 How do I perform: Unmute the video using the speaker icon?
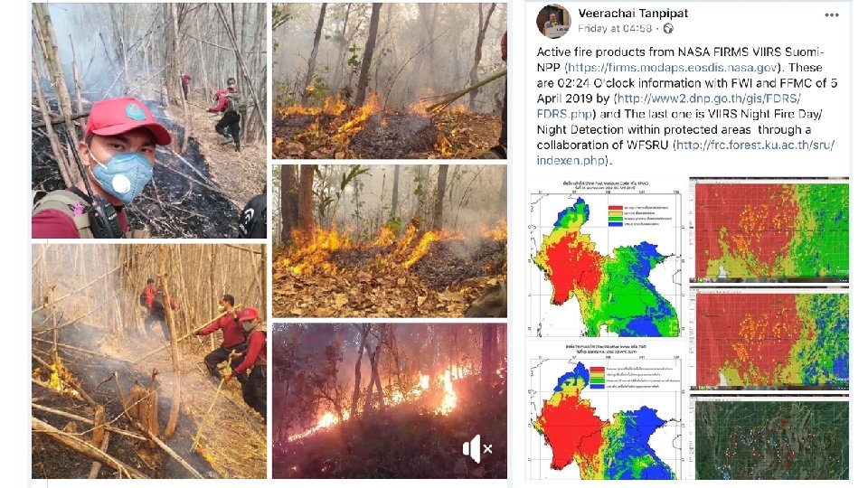tap(477, 449)
